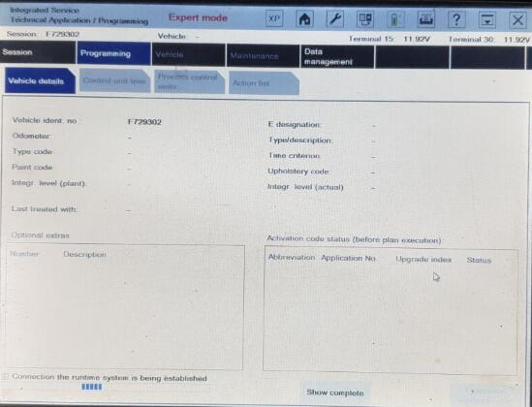Toggle the small box beside connection message
The height and width of the screenshot is (407, 532).
5,376
